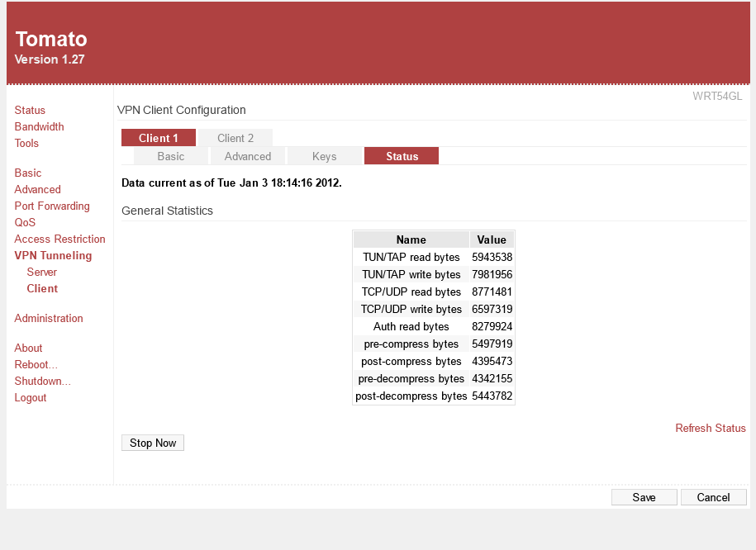Go to Bandwidth in the sidebar
Viewport: 756px width, 550px height.
point(39,126)
